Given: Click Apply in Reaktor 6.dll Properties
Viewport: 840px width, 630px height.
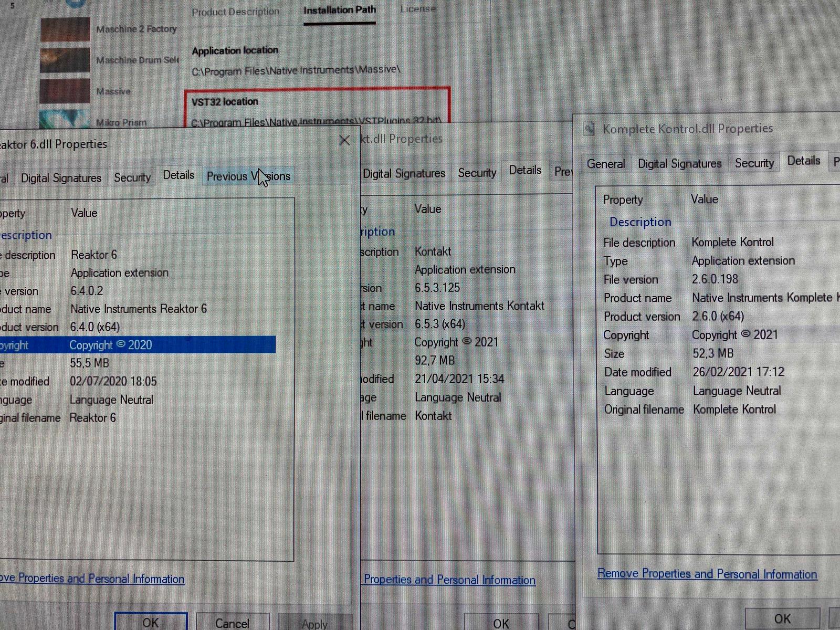Looking at the screenshot, I should pyautogui.click(x=314, y=623).
